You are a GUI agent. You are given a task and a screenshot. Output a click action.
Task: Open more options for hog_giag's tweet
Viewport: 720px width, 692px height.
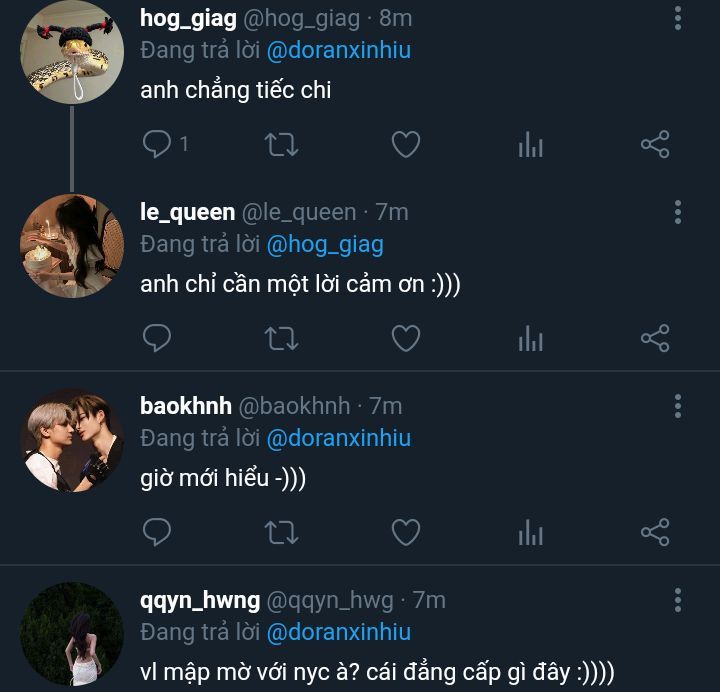tap(678, 19)
